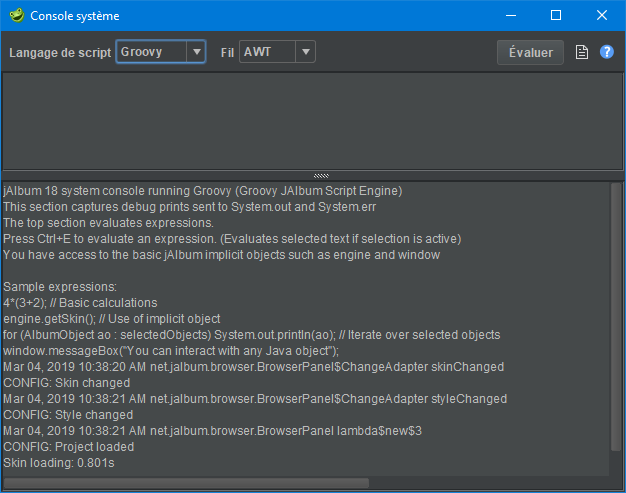626x493 pixels.
Task: Click the 'window.messageBox' sample line
Action: click(171, 350)
